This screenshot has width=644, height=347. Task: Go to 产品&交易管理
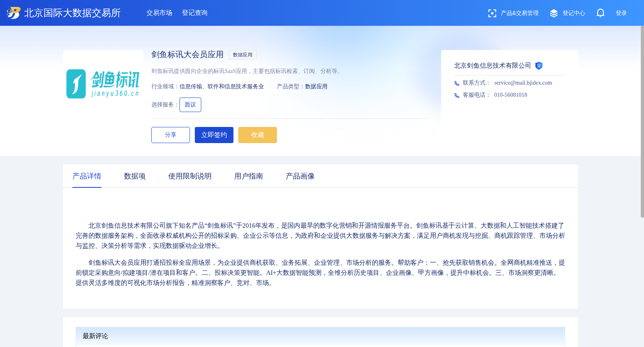point(520,13)
